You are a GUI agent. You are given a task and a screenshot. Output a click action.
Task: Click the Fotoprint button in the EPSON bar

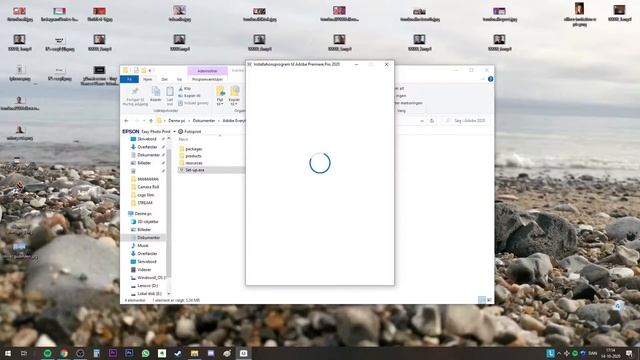190,132
